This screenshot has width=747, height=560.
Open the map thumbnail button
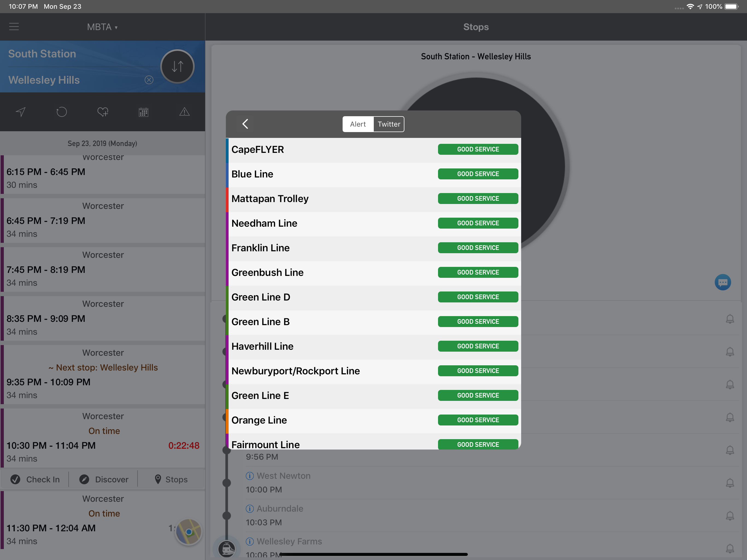tap(189, 532)
